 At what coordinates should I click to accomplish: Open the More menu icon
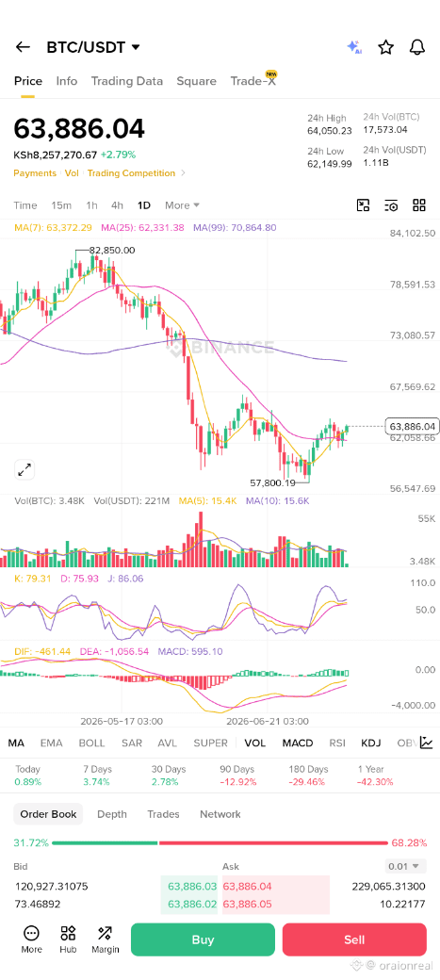tap(31, 939)
